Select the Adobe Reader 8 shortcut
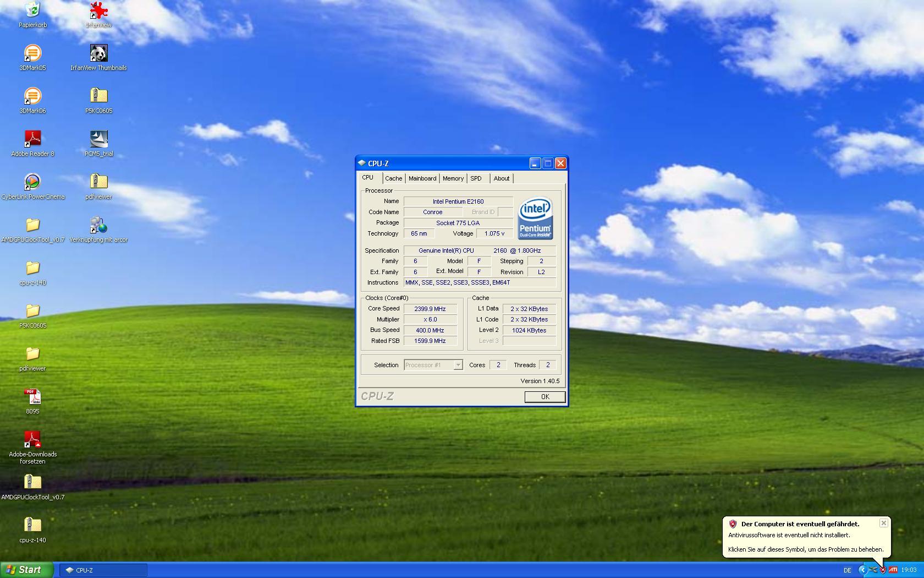Viewport: 924px width, 578px height. [32, 143]
